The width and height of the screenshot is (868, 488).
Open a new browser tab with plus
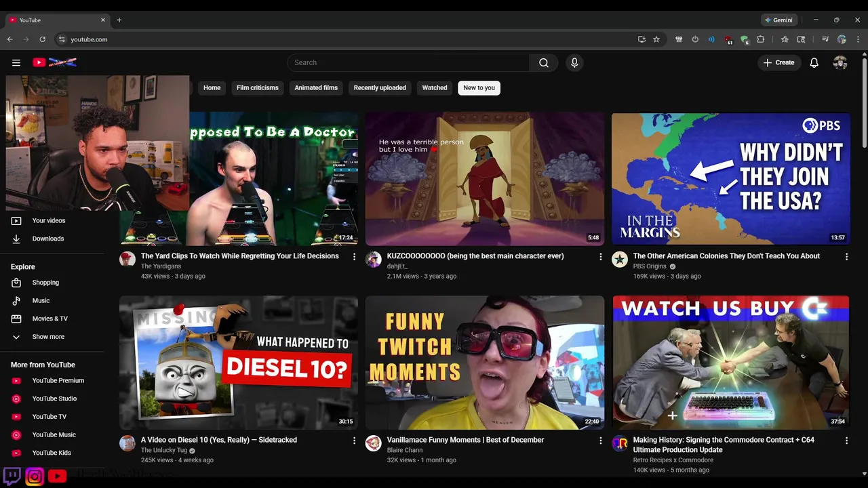pyautogui.click(x=119, y=20)
